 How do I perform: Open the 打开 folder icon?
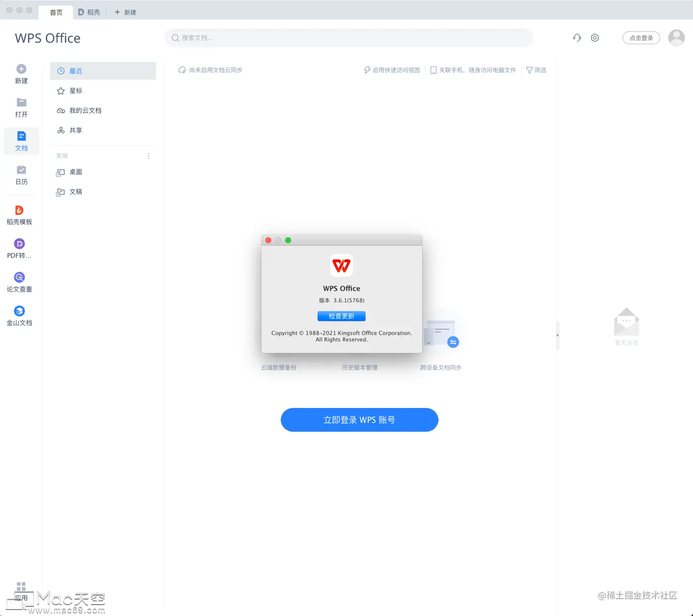tap(21, 103)
